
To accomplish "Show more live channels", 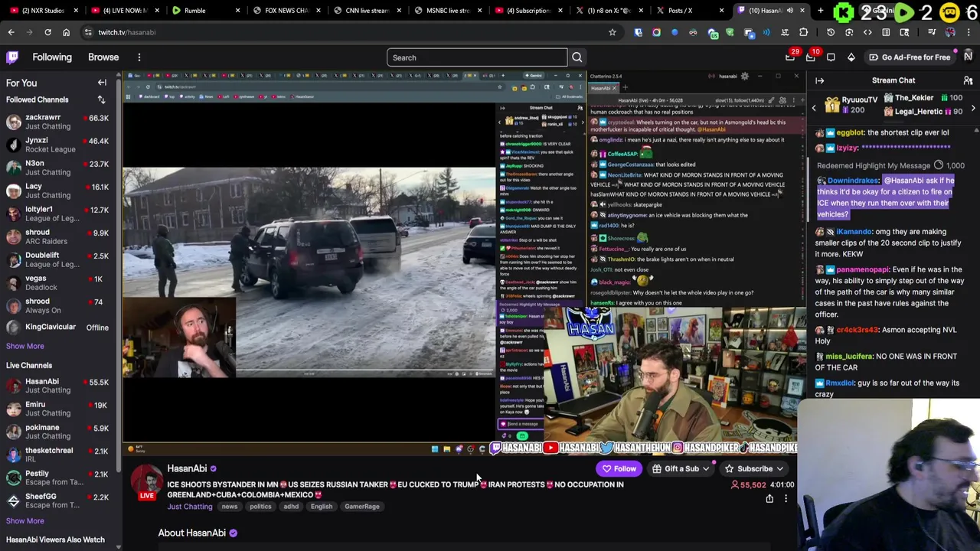I will 25,521.
